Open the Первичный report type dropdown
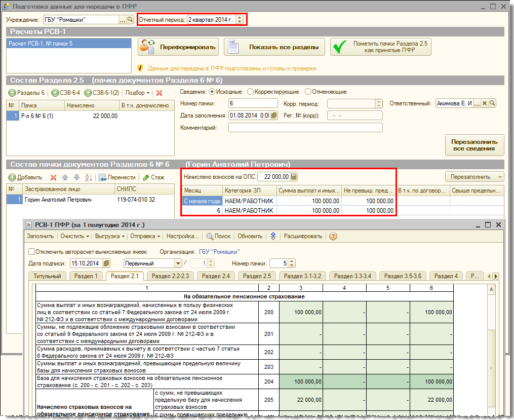The image size is (514, 420). click(x=178, y=263)
